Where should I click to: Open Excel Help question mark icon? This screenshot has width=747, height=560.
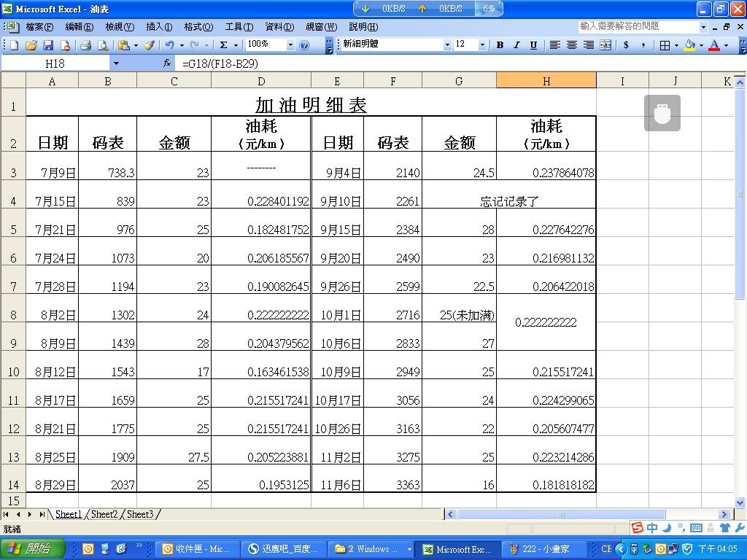[304, 45]
